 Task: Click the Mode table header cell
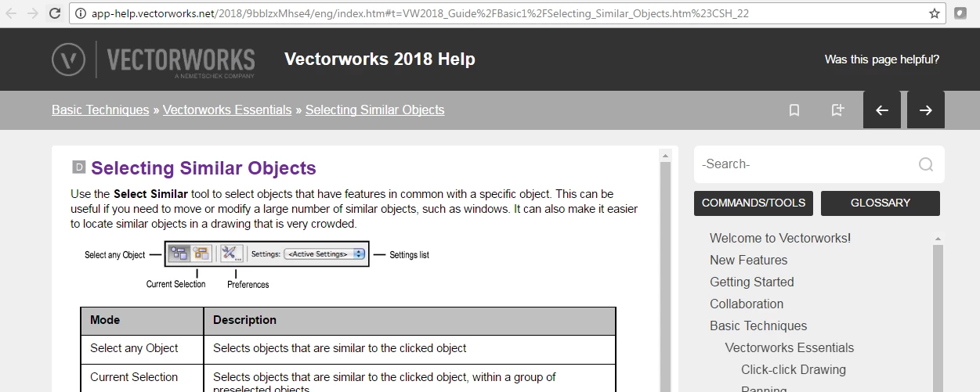142,321
